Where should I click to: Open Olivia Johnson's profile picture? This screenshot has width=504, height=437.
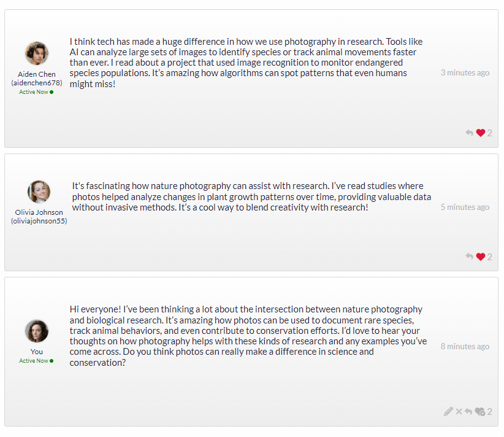(39, 191)
